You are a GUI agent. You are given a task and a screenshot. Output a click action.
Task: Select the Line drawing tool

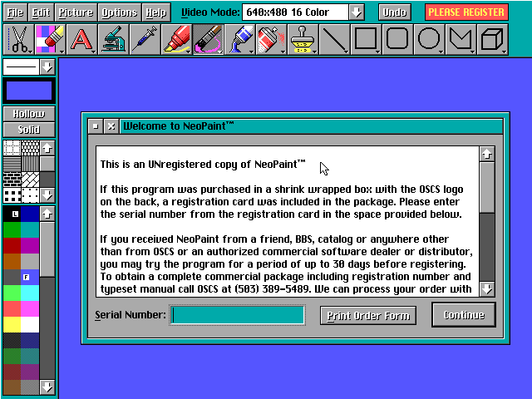click(334, 39)
